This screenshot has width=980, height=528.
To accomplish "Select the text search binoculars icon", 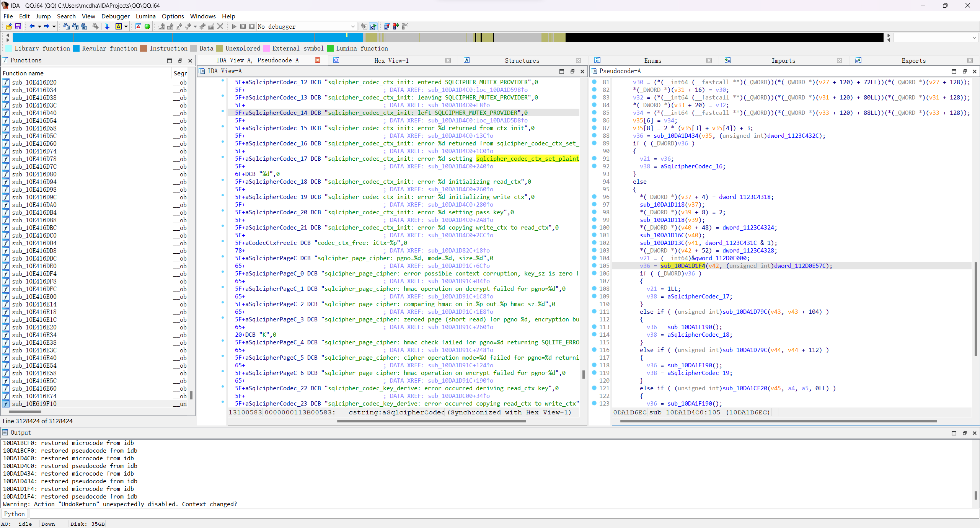I will point(76,26).
